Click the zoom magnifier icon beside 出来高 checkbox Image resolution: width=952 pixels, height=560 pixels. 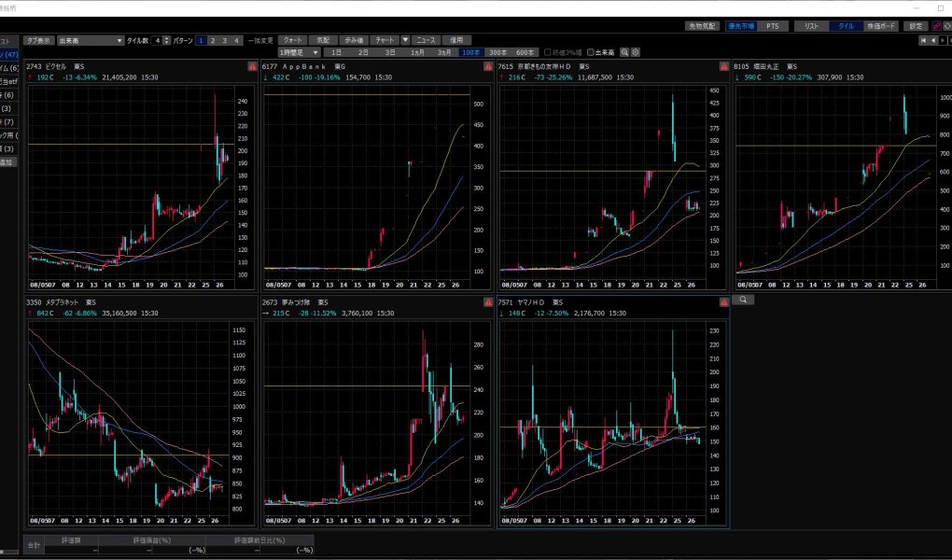pos(625,52)
